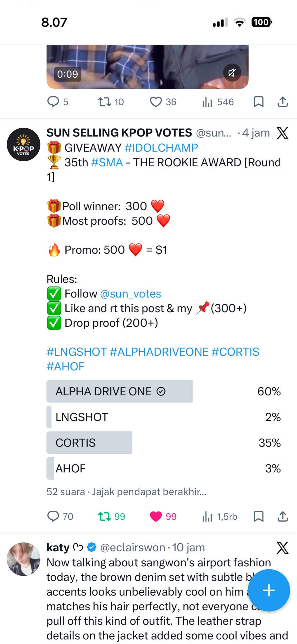Share the video post
297x644 pixels.
(283, 102)
